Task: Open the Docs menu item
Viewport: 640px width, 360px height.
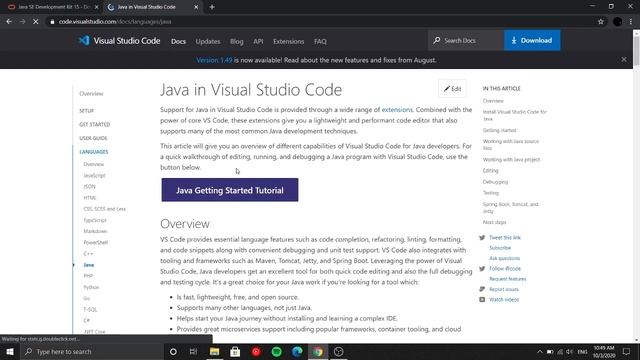Action: point(178,41)
